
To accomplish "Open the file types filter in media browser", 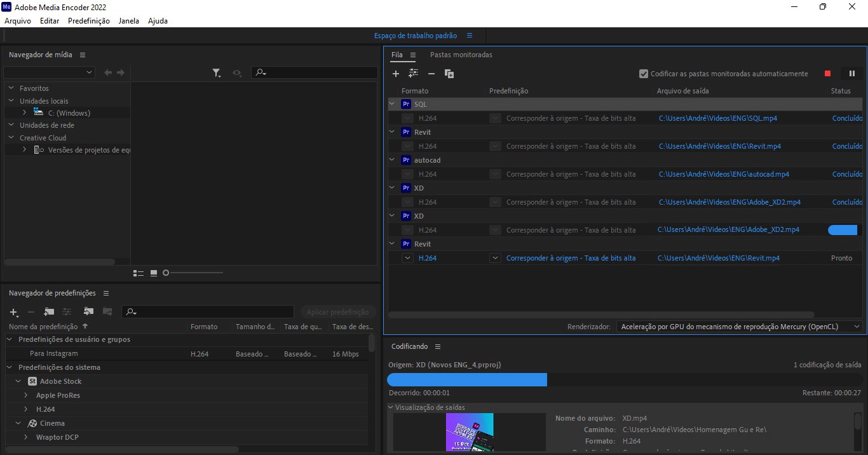I will (x=217, y=73).
